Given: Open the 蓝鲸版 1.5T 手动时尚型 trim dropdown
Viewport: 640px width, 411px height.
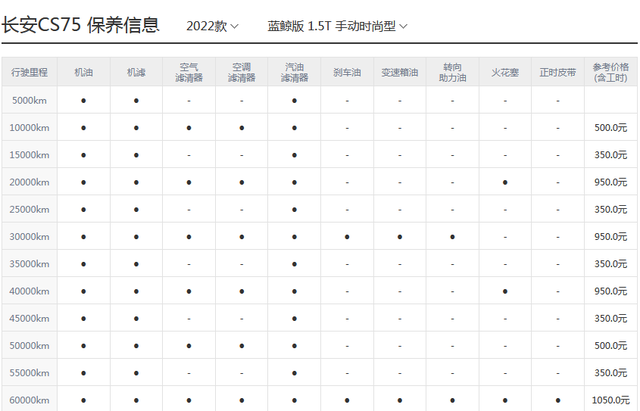Looking at the screenshot, I should [x=338, y=26].
